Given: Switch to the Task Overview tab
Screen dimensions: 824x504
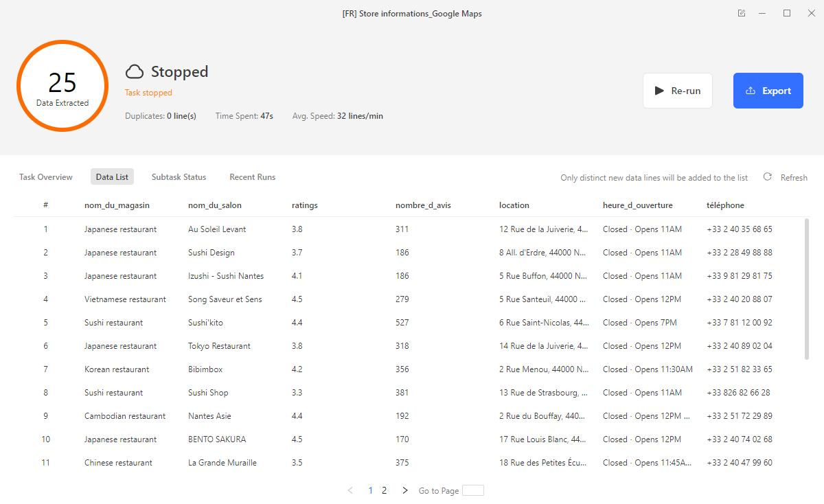Looking at the screenshot, I should tap(46, 177).
